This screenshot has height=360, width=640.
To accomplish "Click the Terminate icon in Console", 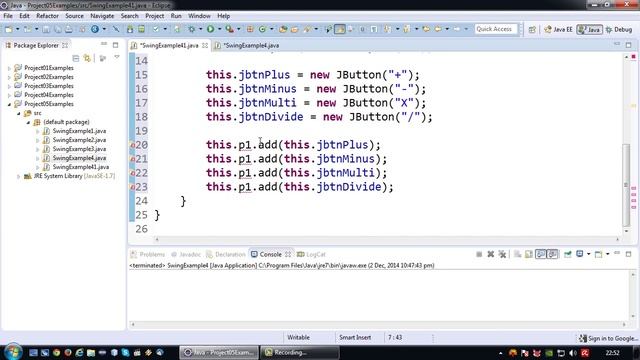I will 479,254.
